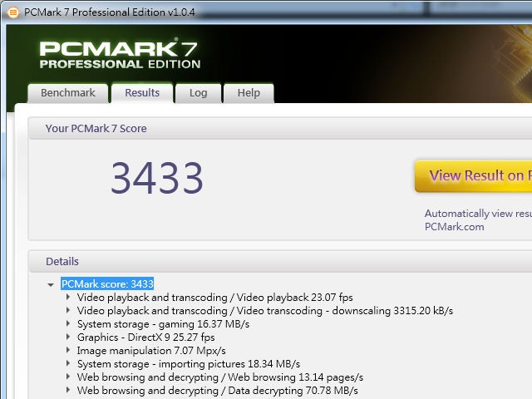Collapse the PCMark score: 3433 tree node

pyautogui.click(x=51, y=284)
